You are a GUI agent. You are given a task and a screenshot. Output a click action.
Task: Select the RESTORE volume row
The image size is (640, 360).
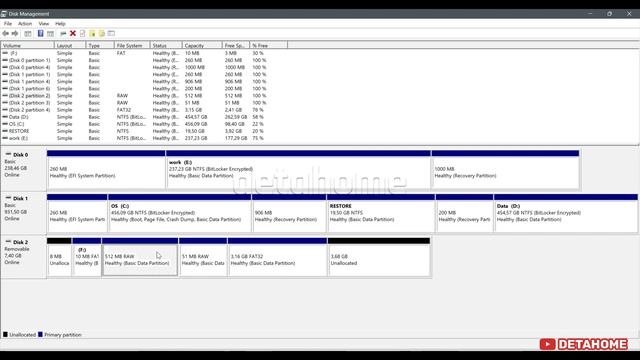(135, 131)
